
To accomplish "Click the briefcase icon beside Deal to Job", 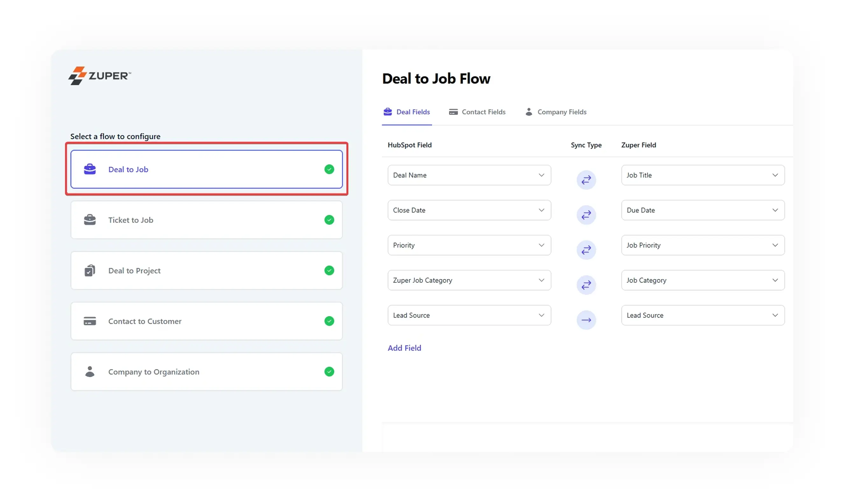I will pos(90,169).
